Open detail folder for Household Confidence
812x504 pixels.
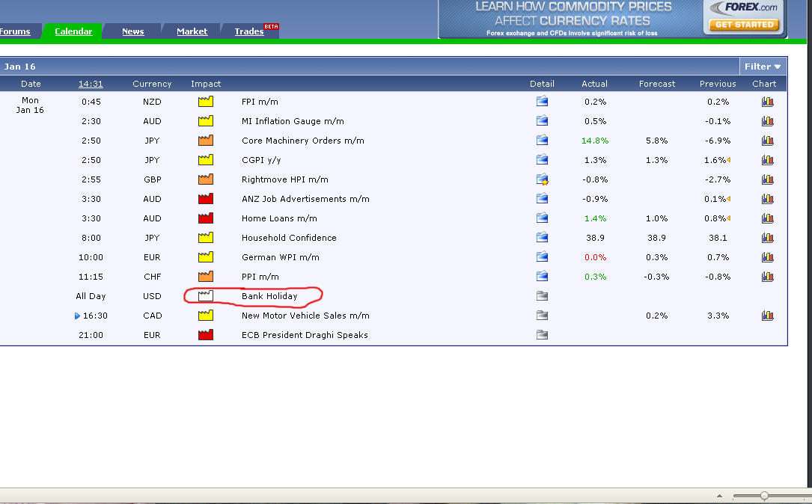pyautogui.click(x=542, y=238)
